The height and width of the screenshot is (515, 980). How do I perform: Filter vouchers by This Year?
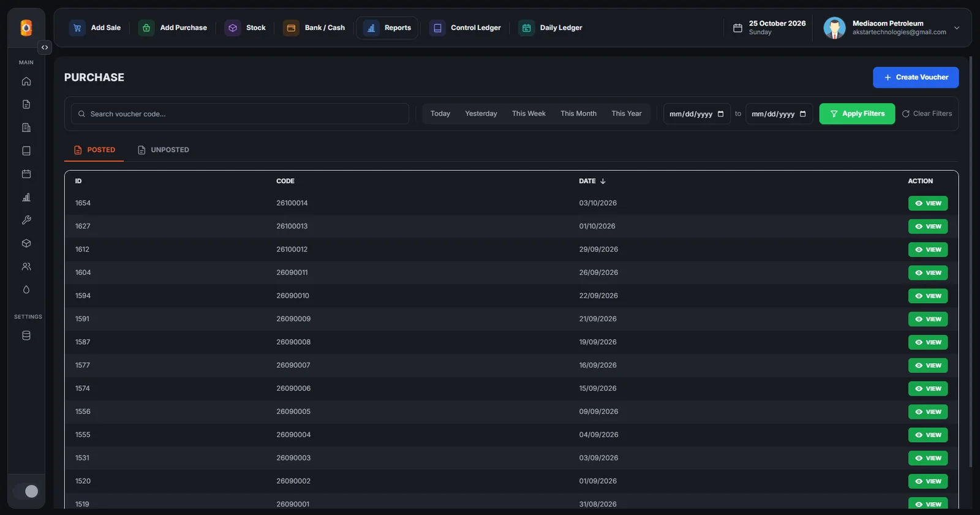coord(627,114)
